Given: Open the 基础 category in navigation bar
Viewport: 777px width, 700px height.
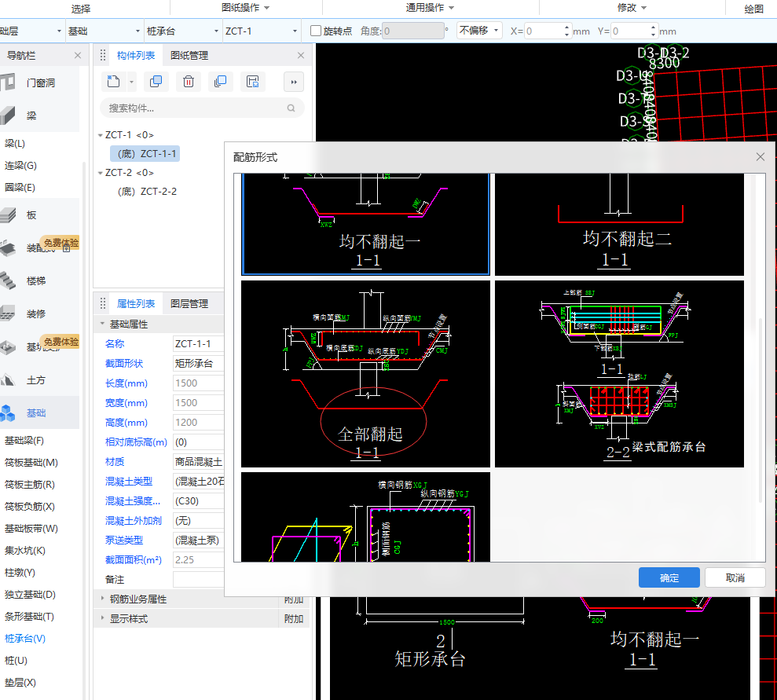Looking at the screenshot, I should click(x=39, y=412).
